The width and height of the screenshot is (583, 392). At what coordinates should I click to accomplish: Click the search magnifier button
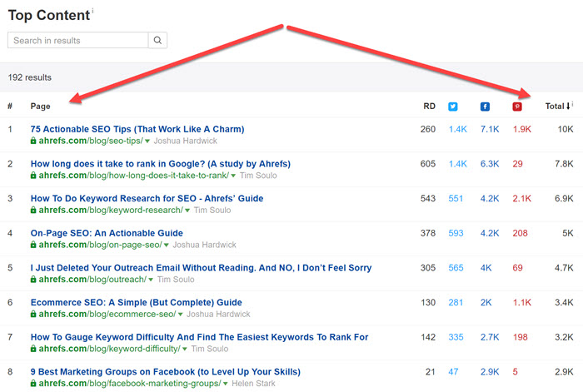[x=157, y=40]
